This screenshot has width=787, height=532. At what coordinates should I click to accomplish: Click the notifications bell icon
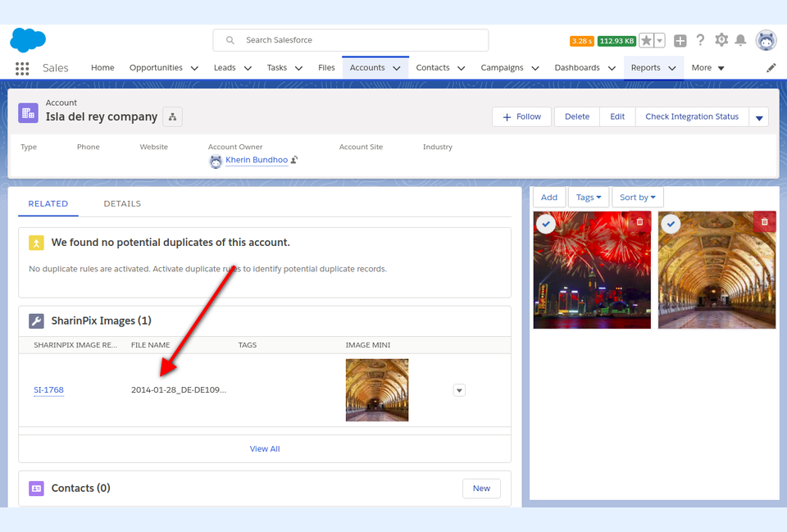pyautogui.click(x=740, y=40)
